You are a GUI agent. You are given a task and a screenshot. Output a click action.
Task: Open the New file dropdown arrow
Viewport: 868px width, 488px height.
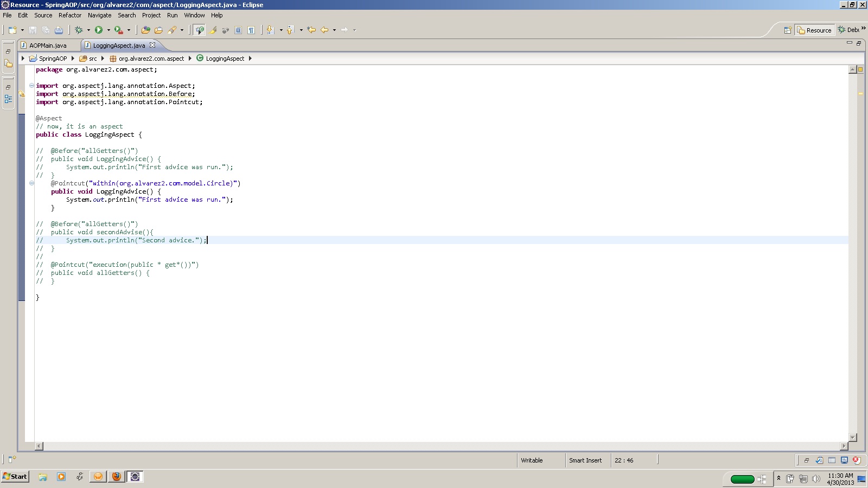(22, 30)
